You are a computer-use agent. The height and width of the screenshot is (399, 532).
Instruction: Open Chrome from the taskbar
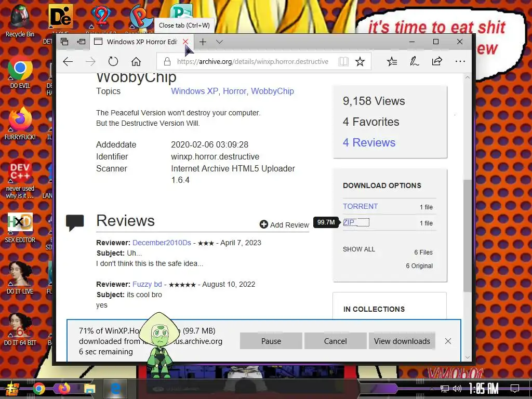pyautogui.click(x=38, y=389)
